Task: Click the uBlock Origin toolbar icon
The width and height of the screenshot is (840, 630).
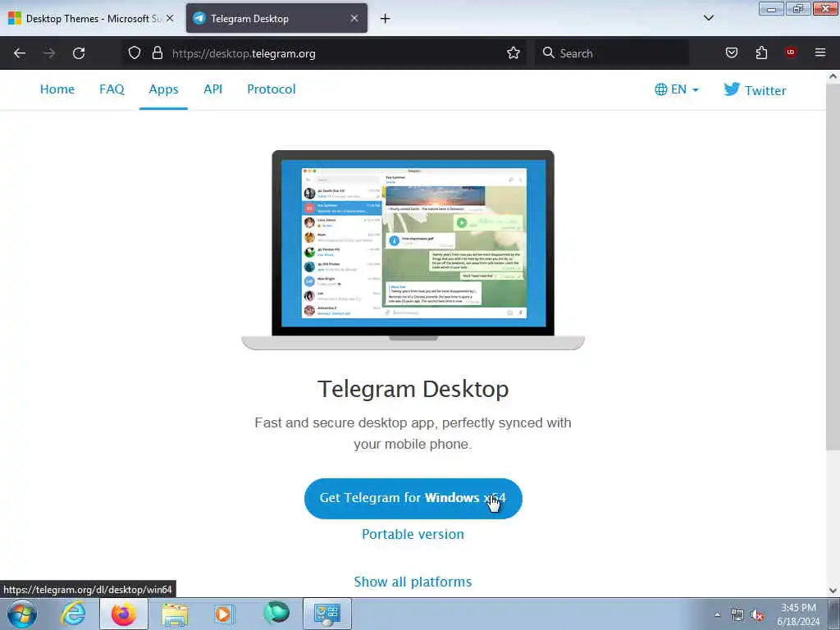Action: pyautogui.click(x=791, y=52)
